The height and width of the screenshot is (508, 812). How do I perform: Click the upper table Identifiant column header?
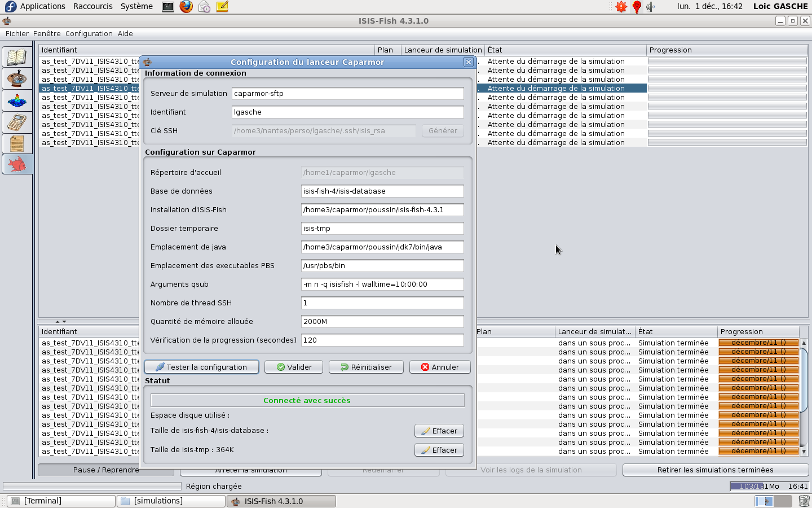coord(206,50)
